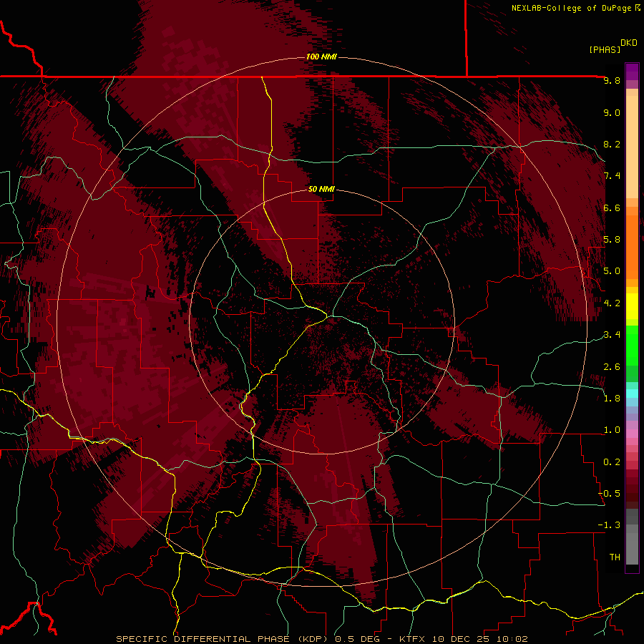Pick the gray swatch beside TH
Screen dimensions: 644x644
632,548
